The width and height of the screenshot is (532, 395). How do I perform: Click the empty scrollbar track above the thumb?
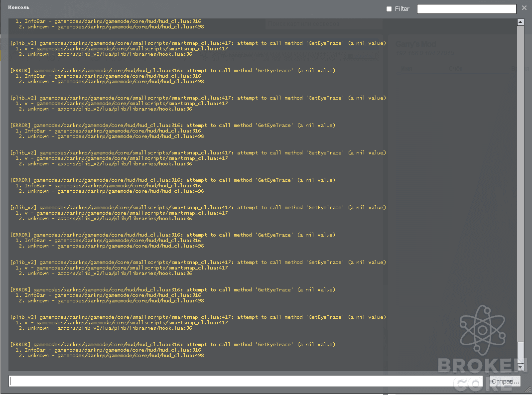pos(521,183)
